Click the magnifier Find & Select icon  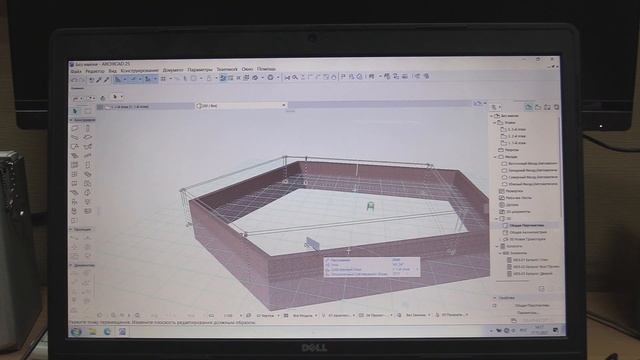(295, 77)
